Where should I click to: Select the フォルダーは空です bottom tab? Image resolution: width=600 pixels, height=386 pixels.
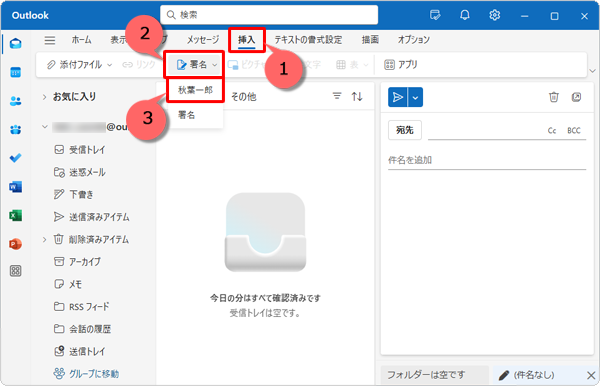coord(434,375)
